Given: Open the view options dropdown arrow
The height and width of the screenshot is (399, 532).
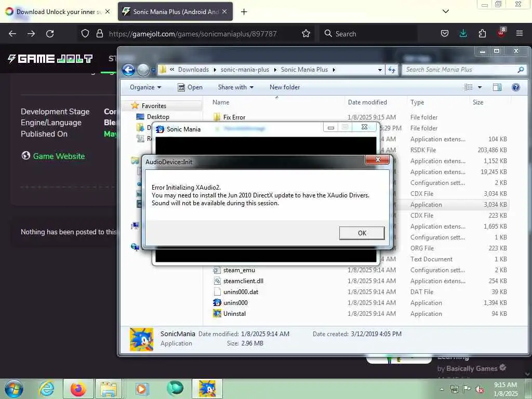Looking at the screenshot, I should click(x=480, y=87).
